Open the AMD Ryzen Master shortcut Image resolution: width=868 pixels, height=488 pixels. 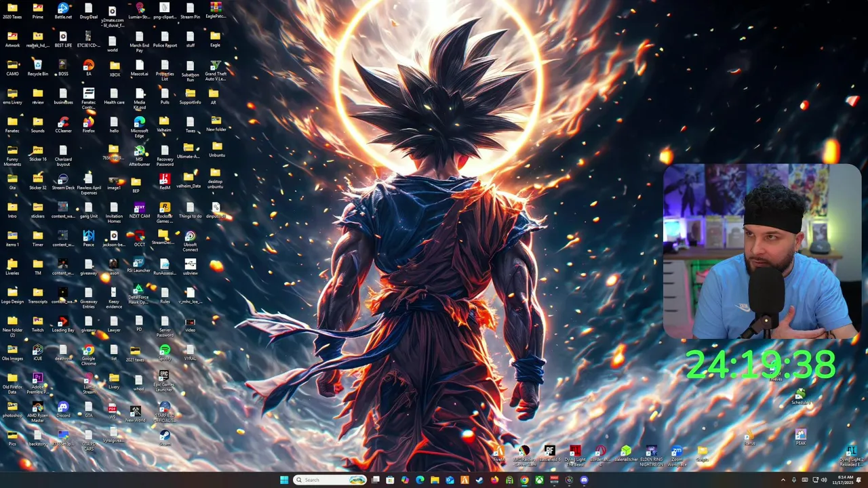pyautogui.click(x=37, y=411)
